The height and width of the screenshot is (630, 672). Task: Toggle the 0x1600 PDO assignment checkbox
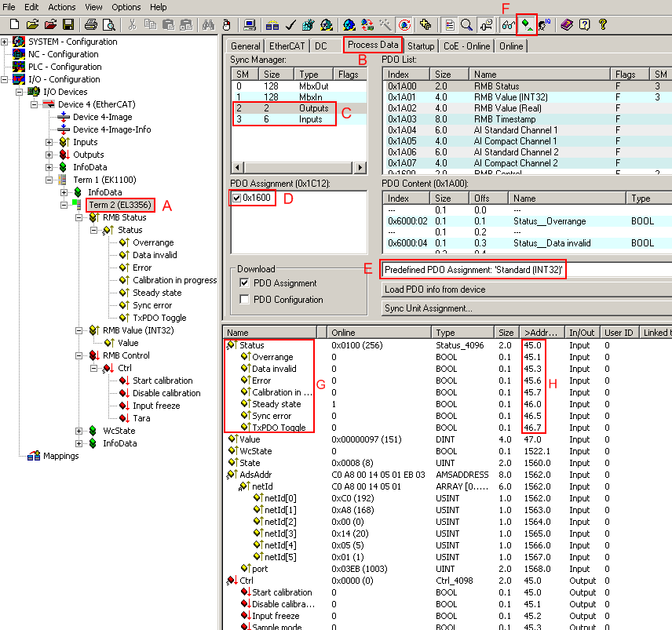pyautogui.click(x=236, y=198)
